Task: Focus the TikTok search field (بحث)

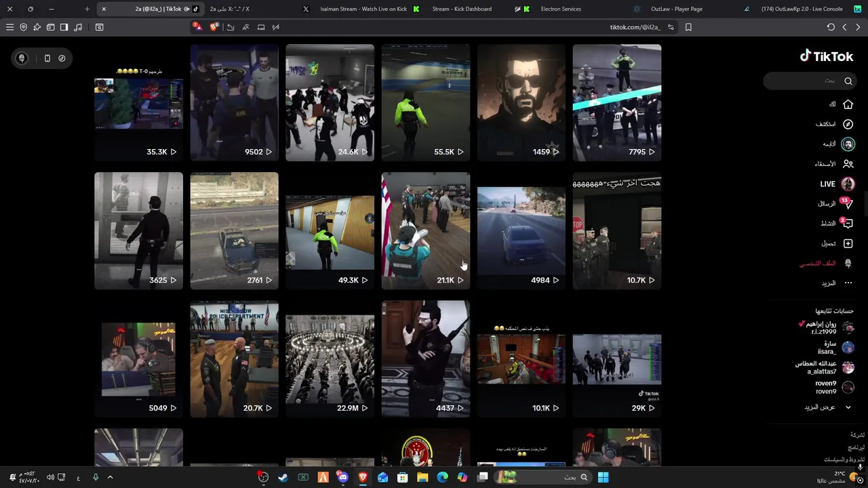Action: click(808, 81)
